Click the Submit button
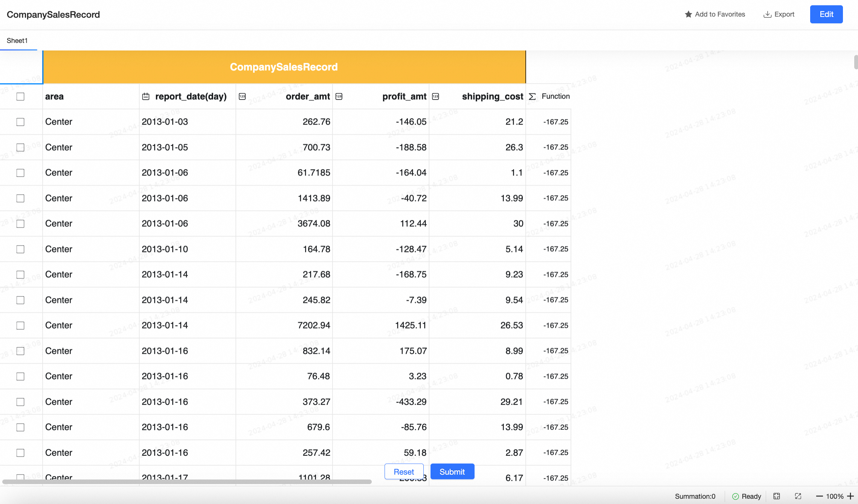Image resolution: width=858 pixels, height=504 pixels. [452, 472]
